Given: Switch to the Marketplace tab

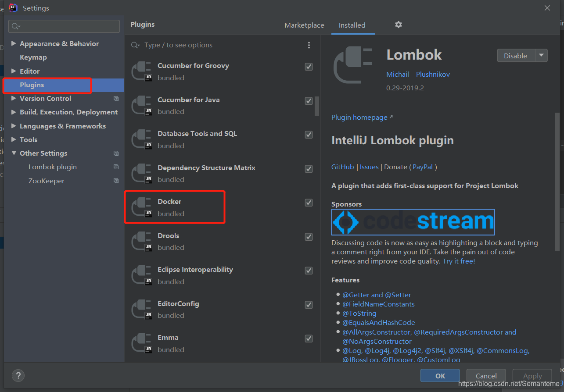Looking at the screenshot, I should (304, 25).
